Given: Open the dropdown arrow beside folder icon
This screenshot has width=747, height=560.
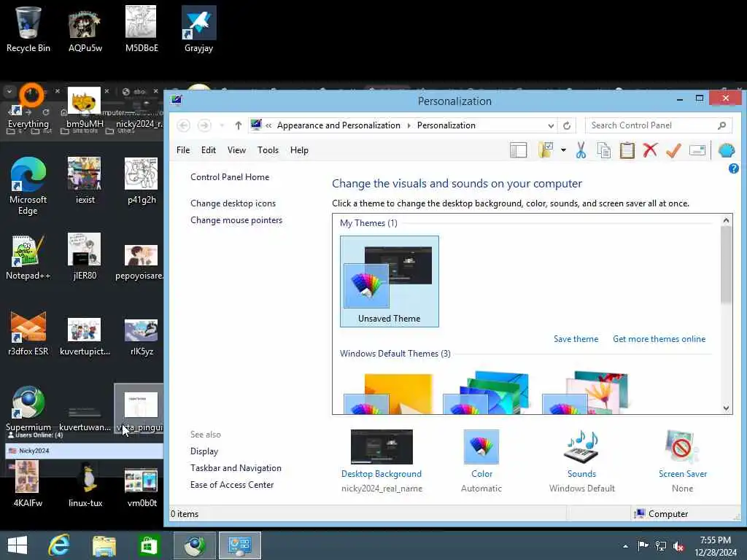Looking at the screenshot, I should click(563, 150).
